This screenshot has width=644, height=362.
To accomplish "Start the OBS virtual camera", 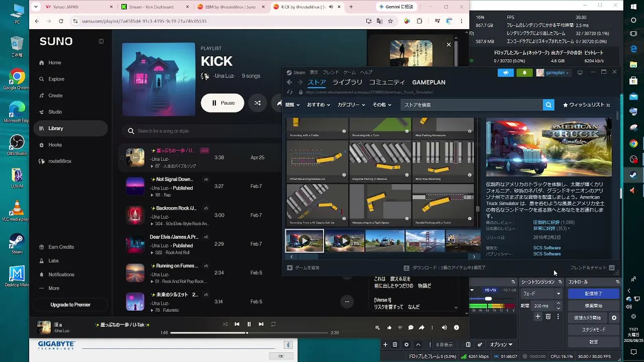I will [588, 318].
